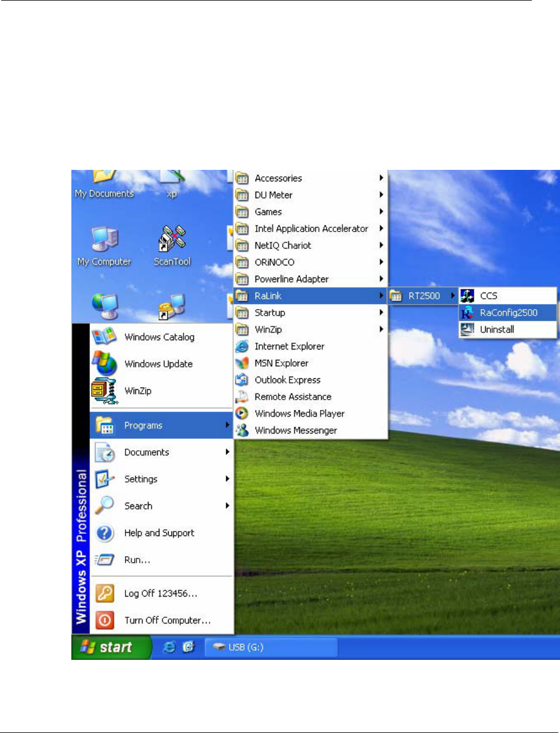Click the Windows Media Player icon
The width and height of the screenshot is (560, 733).
(x=243, y=413)
